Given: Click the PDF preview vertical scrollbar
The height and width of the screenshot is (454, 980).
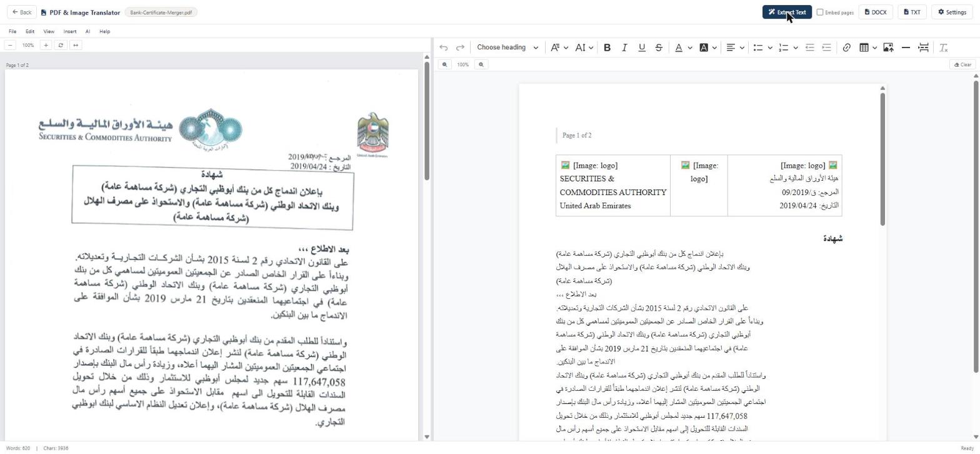Looking at the screenshot, I should pyautogui.click(x=427, y=121).
